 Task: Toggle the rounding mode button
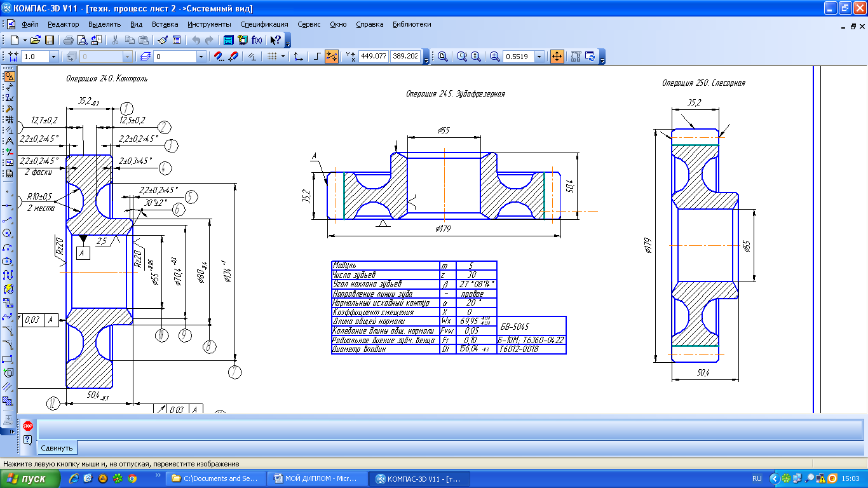[x=331, y=57]
